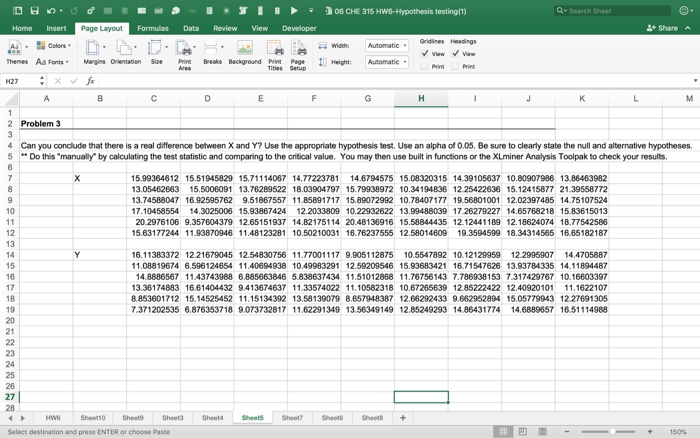Click the zoom in plus icon

click(x=650, y=431)
